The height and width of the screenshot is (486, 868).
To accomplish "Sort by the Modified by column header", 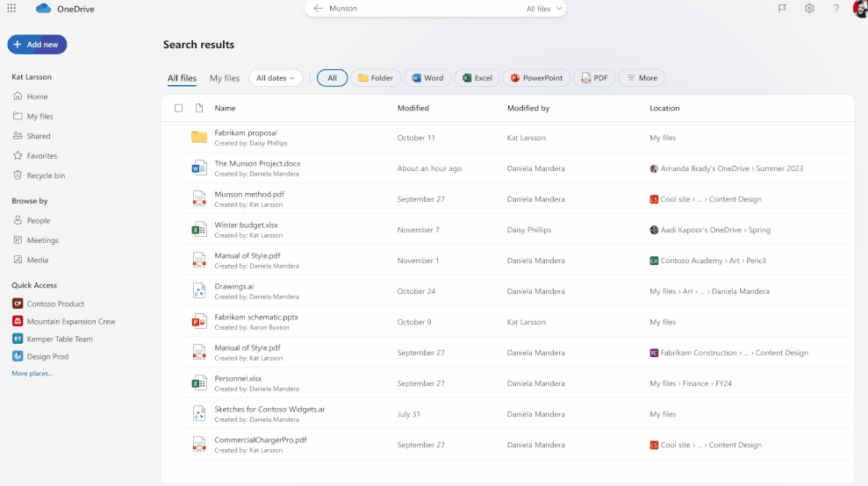I will (528, 108).
